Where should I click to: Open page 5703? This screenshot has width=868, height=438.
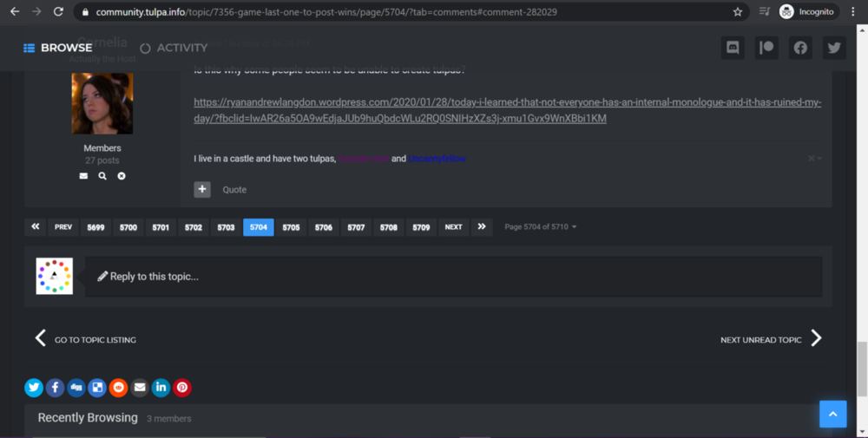226,227
